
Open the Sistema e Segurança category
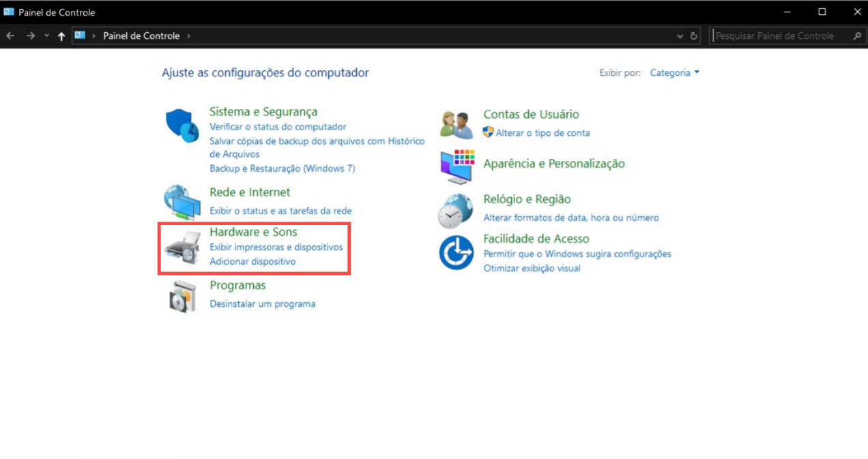[263, 112]
